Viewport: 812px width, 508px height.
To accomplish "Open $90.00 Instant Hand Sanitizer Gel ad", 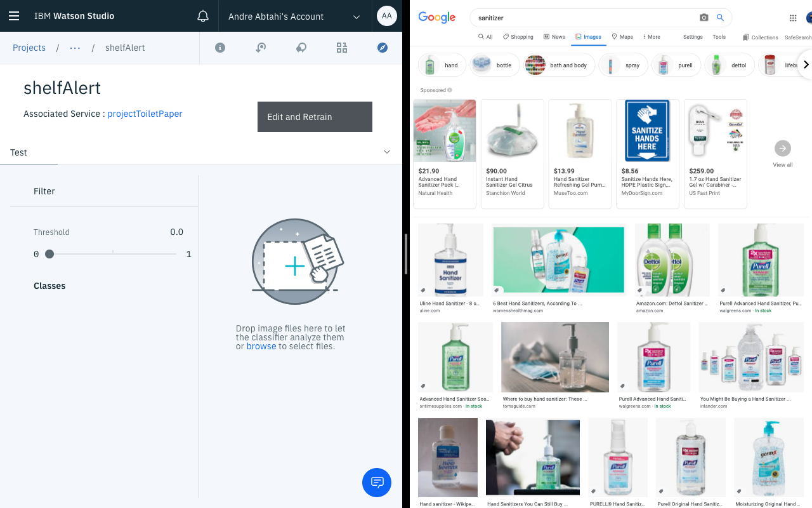I will 513,154.
